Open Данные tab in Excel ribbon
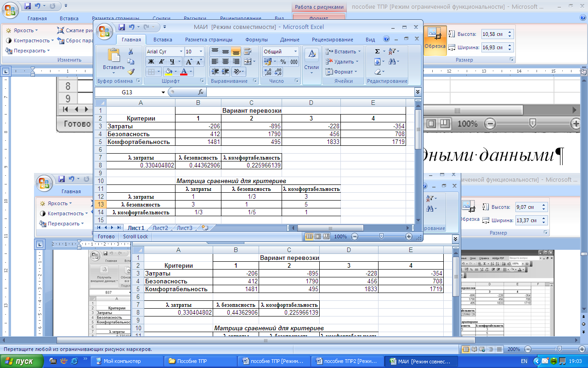 pyautogui.click(x=289, y=40)
